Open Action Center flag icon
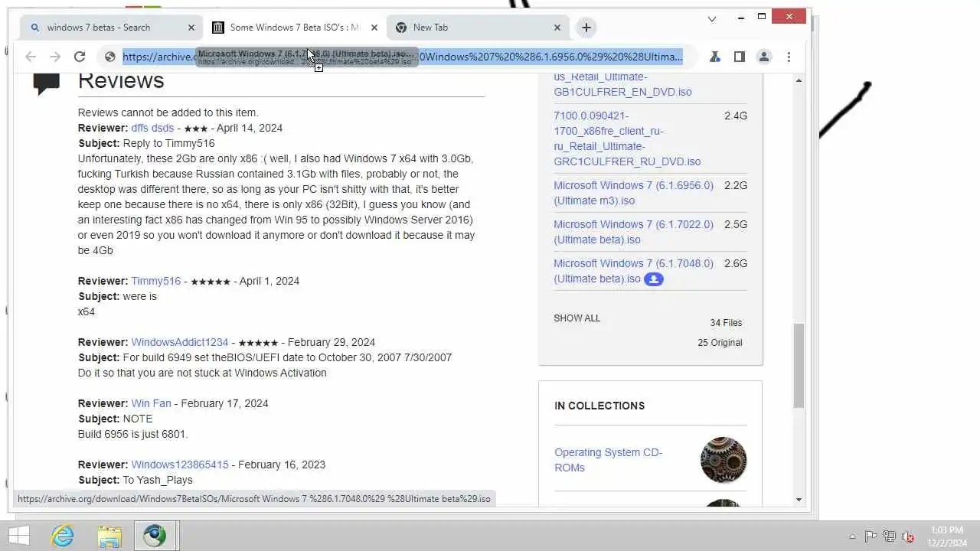This screenshot has width=980, height=551. click(871, 536)
